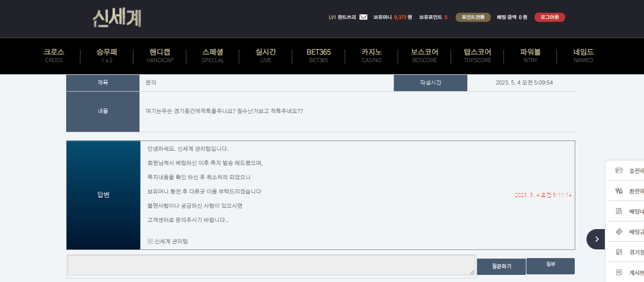Screen dimensions: 644x282
Task: Open the 크로스 CROSS menu
Action: pyautogui.click(x=53, y=55)
